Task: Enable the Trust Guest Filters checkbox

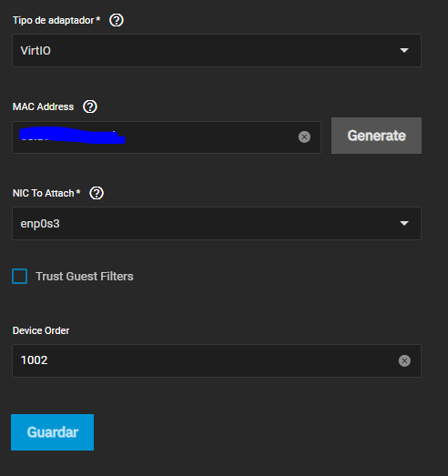Action: pos(20,277)
